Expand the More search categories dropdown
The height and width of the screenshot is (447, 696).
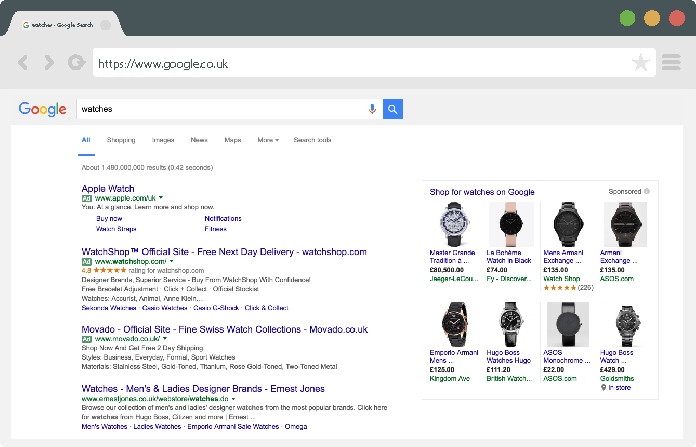click(268, 140)
